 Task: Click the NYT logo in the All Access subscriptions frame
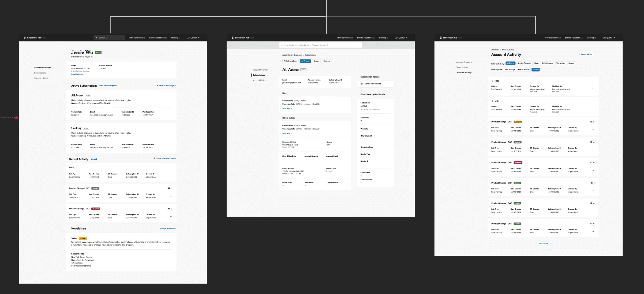click(x=233, y=38)
